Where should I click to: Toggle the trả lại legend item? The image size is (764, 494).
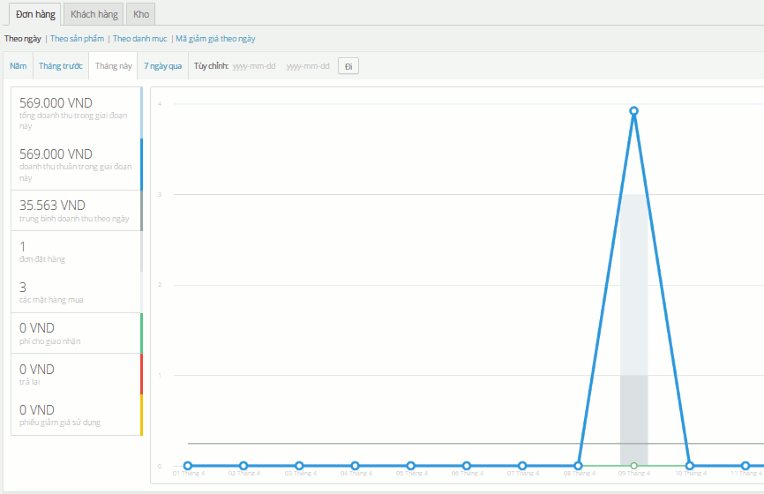tap(76, 374)
